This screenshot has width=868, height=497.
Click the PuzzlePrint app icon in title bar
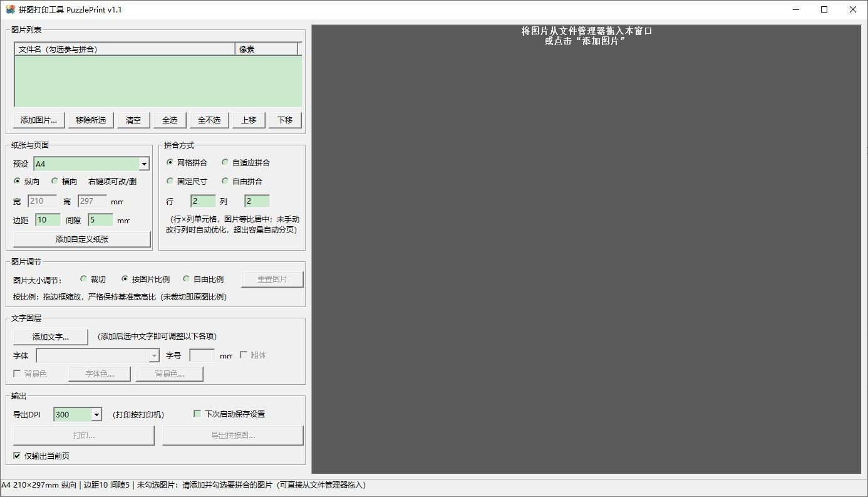10,9
